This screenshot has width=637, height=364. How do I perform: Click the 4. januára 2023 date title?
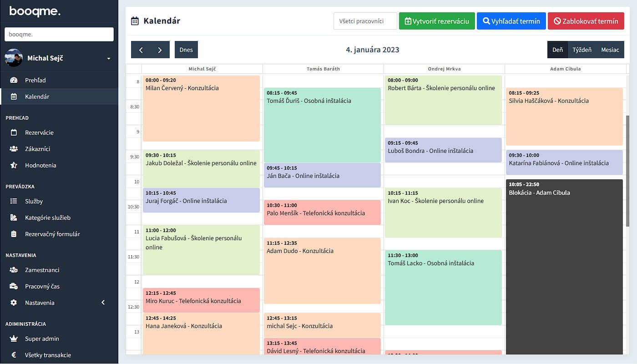372,50
